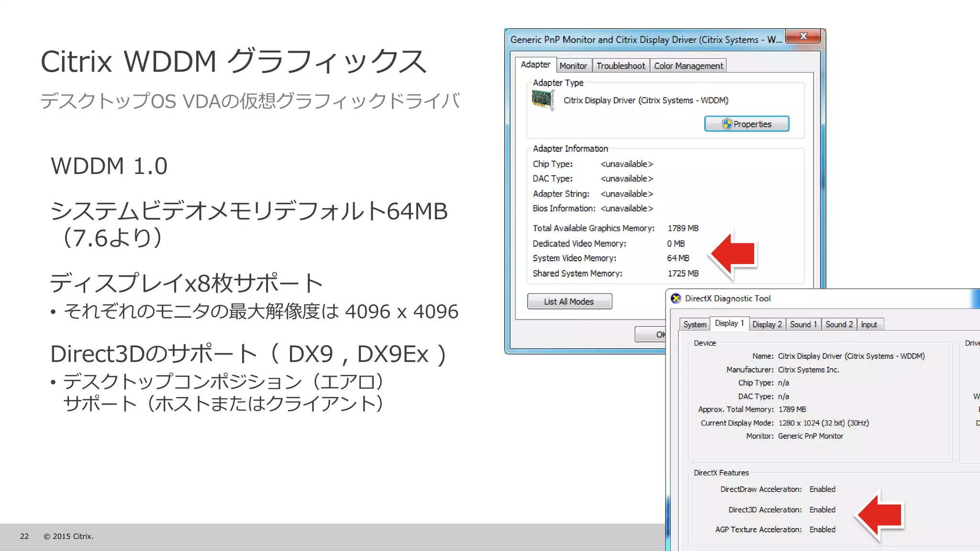Image resolution: width=980 pixels, height=551 pixels.
Task: Click the DAC Type <unavailable> value
Action: (x=626, y=178)
